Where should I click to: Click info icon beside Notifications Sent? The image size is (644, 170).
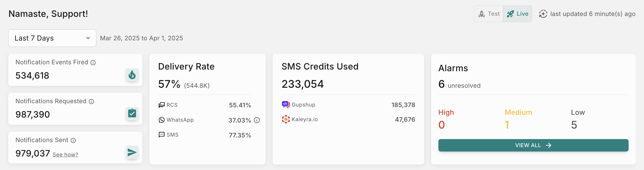(x=73, y=140)
